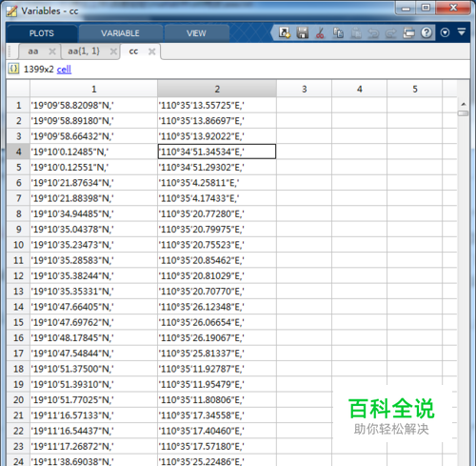Select column header 4
The height and width of the screenshot is (466, 476).
[360, 89]
